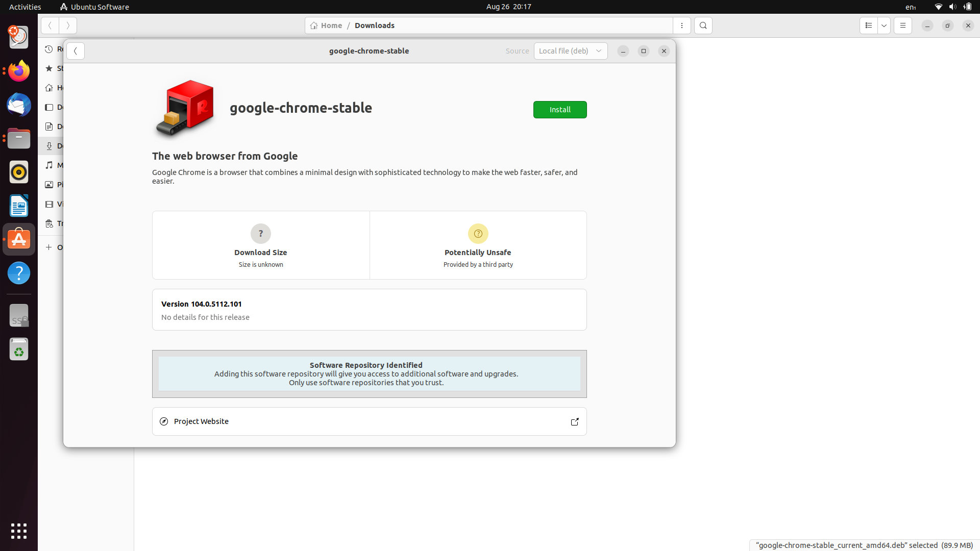Click Other Locations plus icon
Viewport: 980px width, 551px height.
(49, 247)
